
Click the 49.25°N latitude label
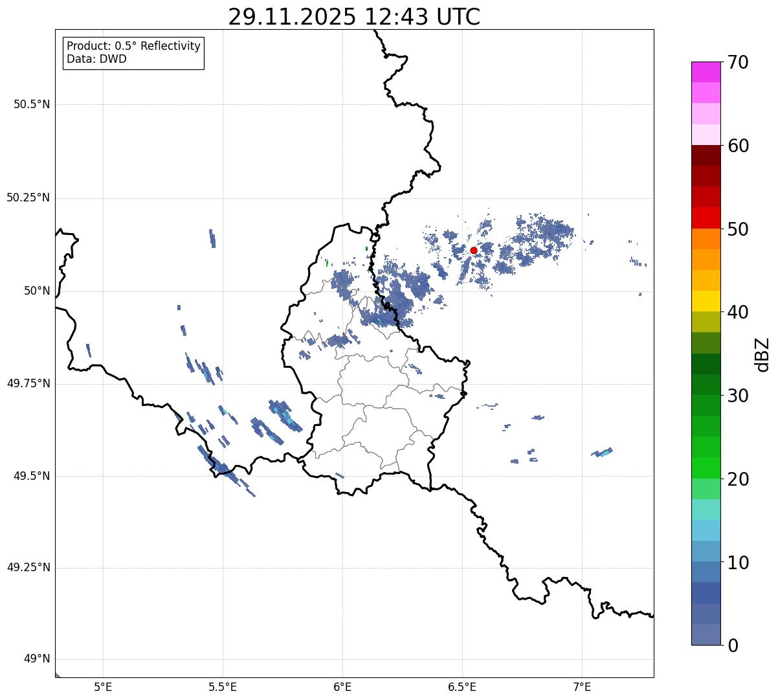click(28, 568)
